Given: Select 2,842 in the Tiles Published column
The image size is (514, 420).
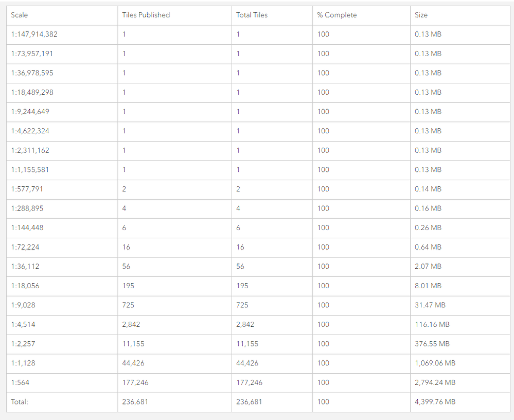Looking at the screenshot, I should tap(131, 324).
